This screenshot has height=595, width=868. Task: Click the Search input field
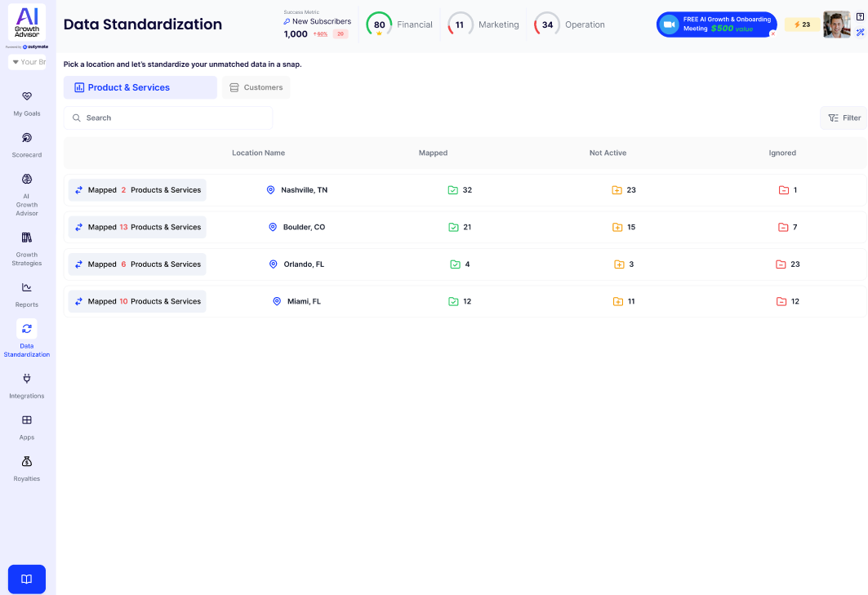tap(168, 118)
